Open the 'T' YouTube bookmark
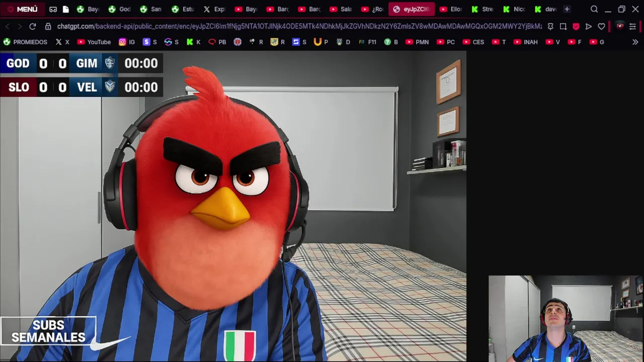The height and width of the screenshot is (362, 644). [499, 42]
